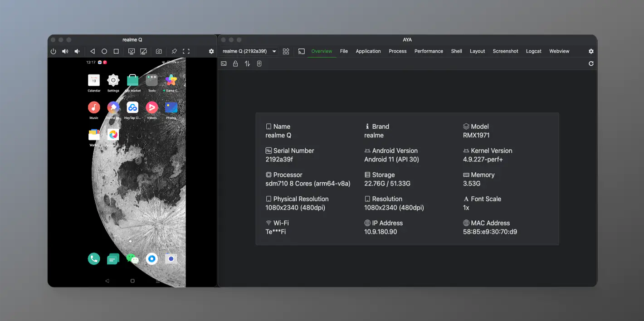Click the Home circle in realme Q toolbar

pos(104,52)
